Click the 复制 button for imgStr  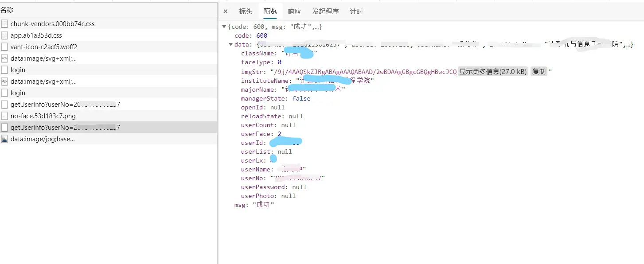coord(539,72)
